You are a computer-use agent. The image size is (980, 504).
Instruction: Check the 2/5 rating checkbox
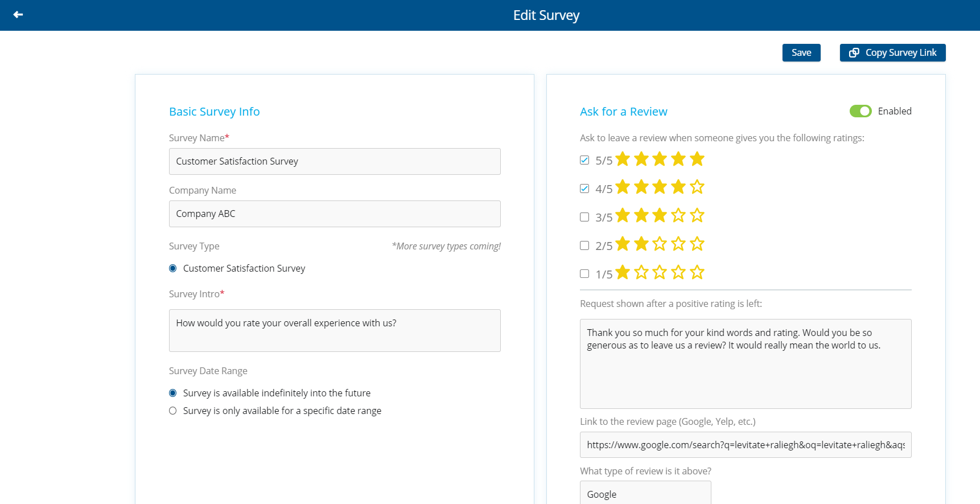coord(584,245)
